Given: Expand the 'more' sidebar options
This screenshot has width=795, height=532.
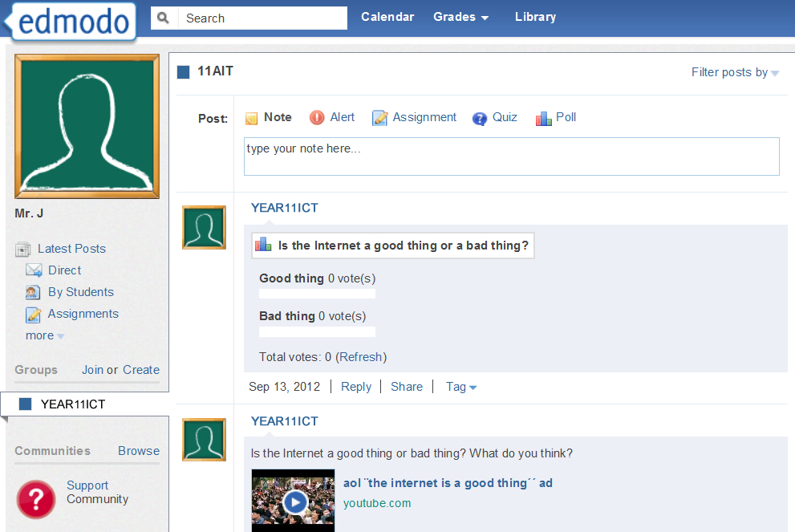Looking at the screenshot, I should click(45, 335).
